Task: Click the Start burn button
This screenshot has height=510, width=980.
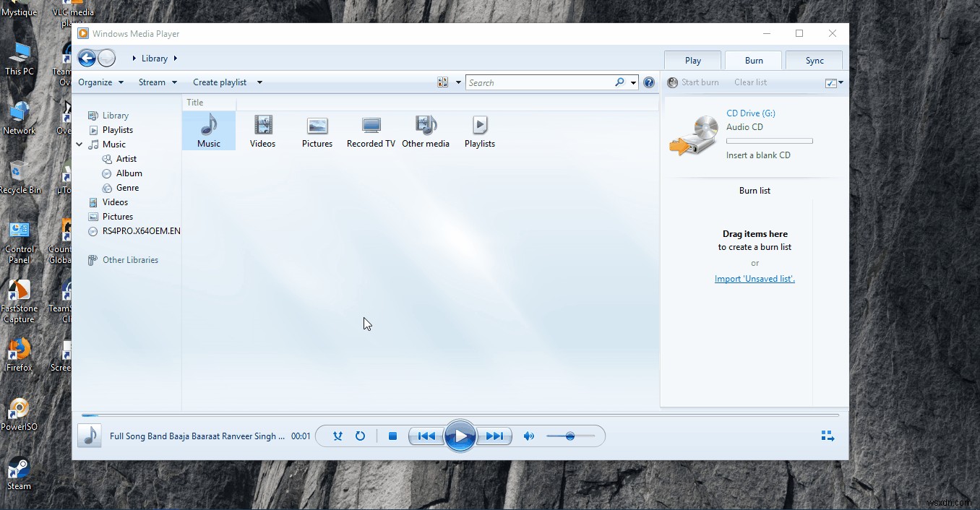Action: pos(693,82)
